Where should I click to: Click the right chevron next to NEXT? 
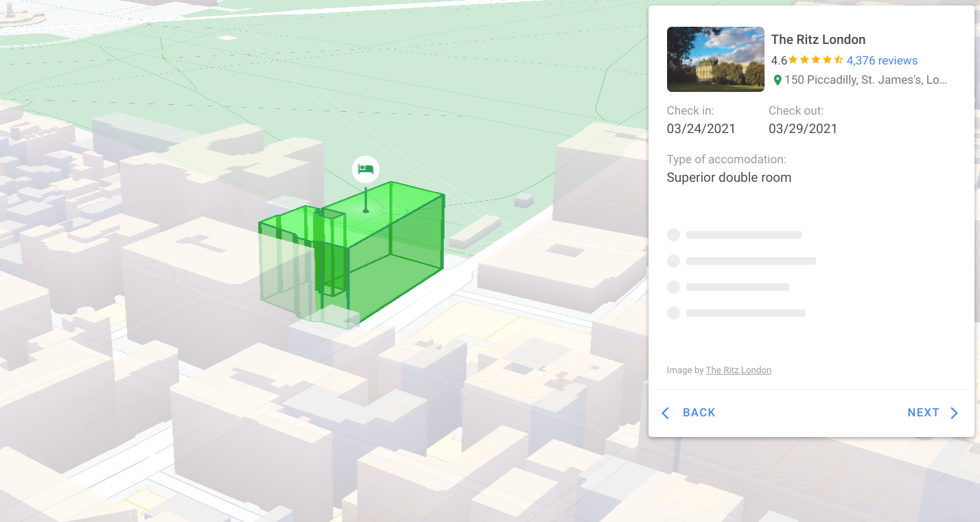coord(954,413)
